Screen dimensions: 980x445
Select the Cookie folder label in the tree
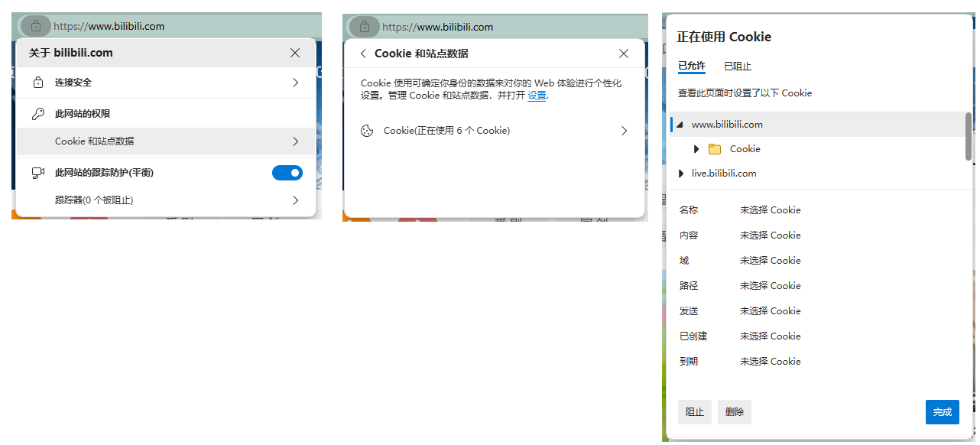click(745, 149)
